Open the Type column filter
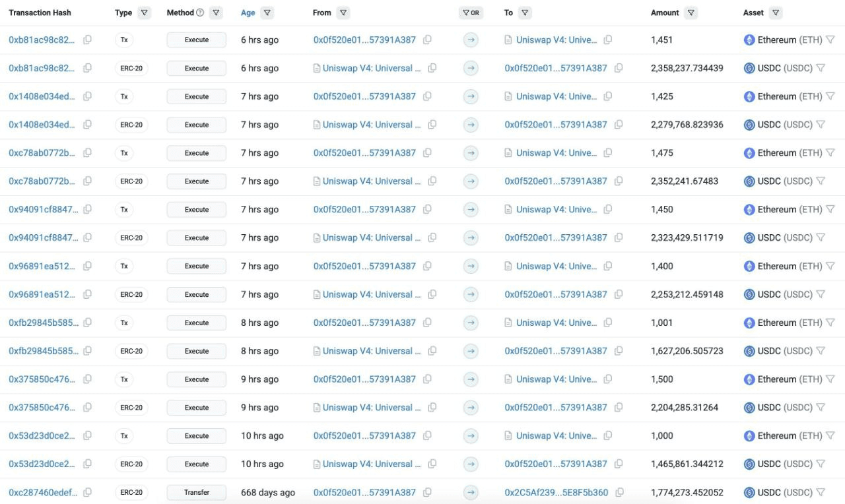 [145, 13]
